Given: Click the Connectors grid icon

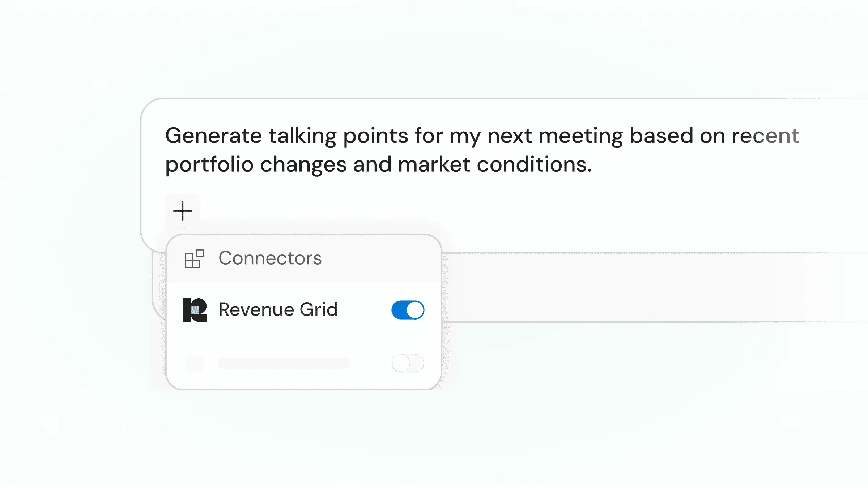Looking at the screenshot, I should tap(194, 258).
